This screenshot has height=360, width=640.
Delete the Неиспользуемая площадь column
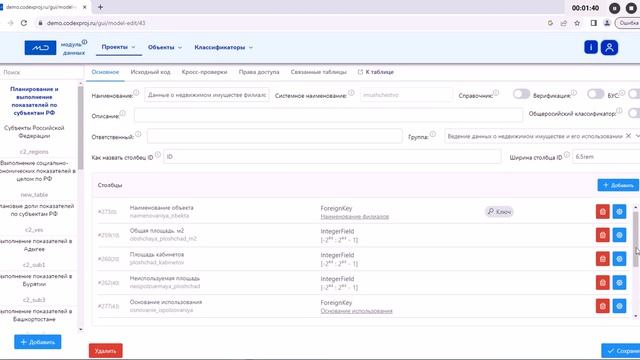pyautogui.click(x=602, y=282)
